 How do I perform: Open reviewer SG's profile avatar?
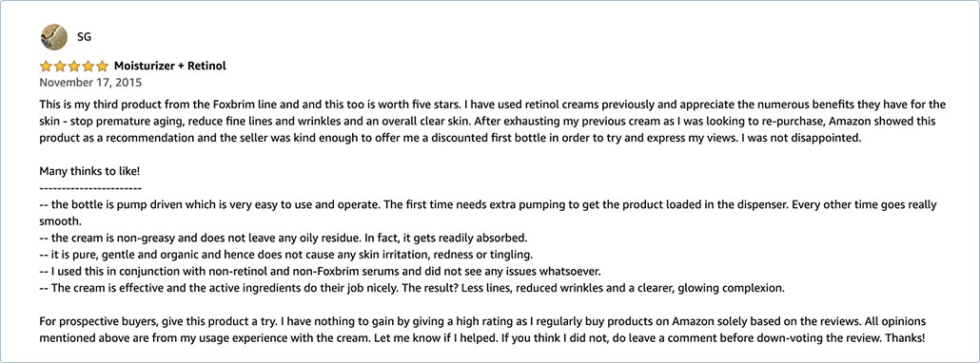point(53,37)
